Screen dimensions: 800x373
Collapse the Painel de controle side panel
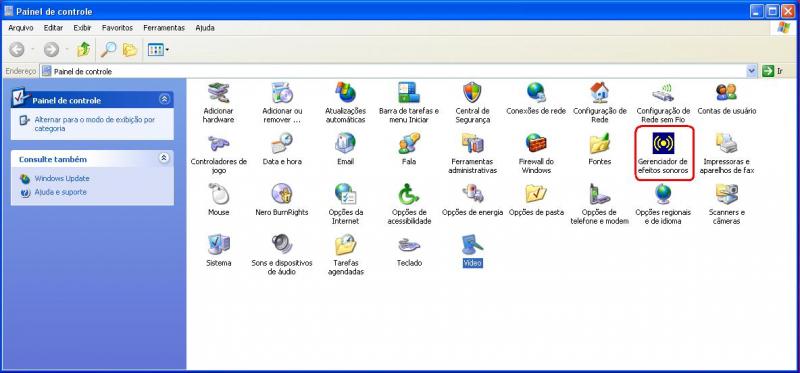pyautogui.click(x=164, y=100)
